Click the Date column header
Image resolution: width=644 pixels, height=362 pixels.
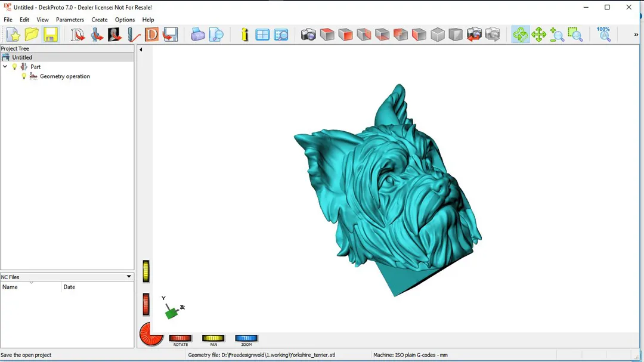[69, 287]
